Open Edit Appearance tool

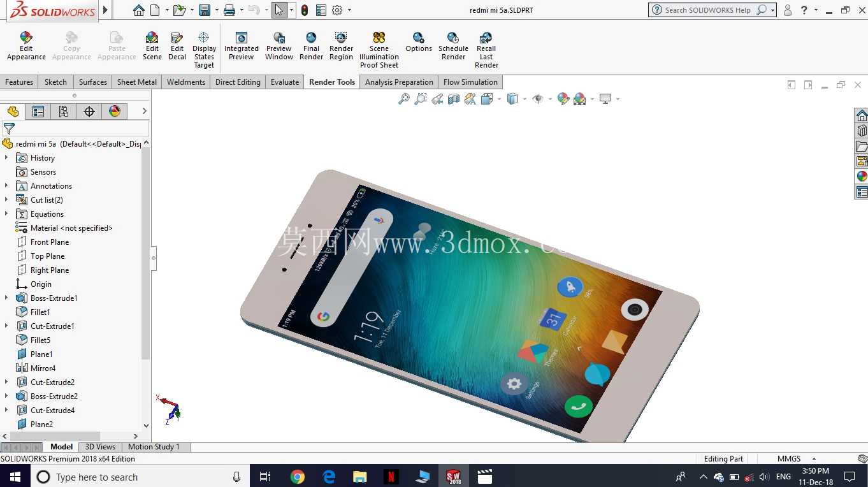pyautogui.click(x=26, y=46)
